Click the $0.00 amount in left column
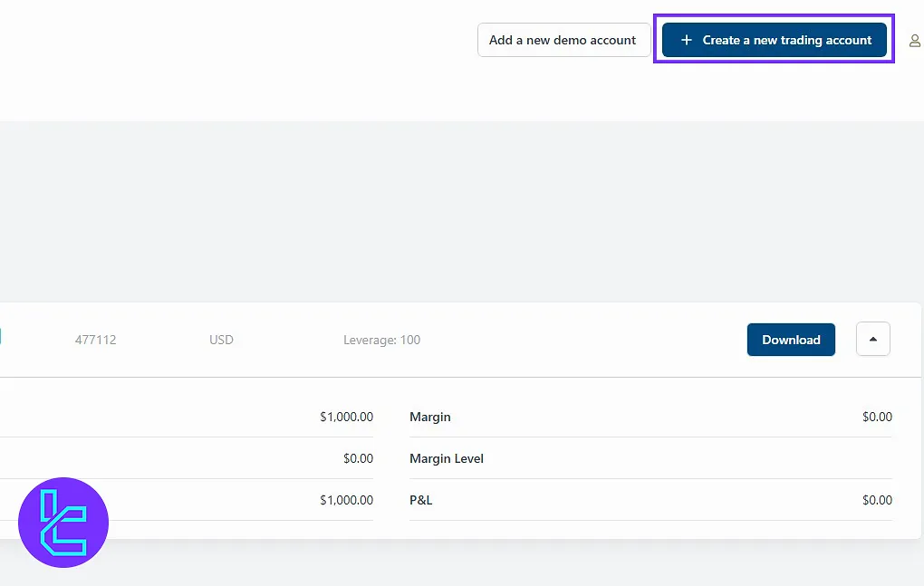Viewport: 924px width, 586px height. (x=358, y=458)
